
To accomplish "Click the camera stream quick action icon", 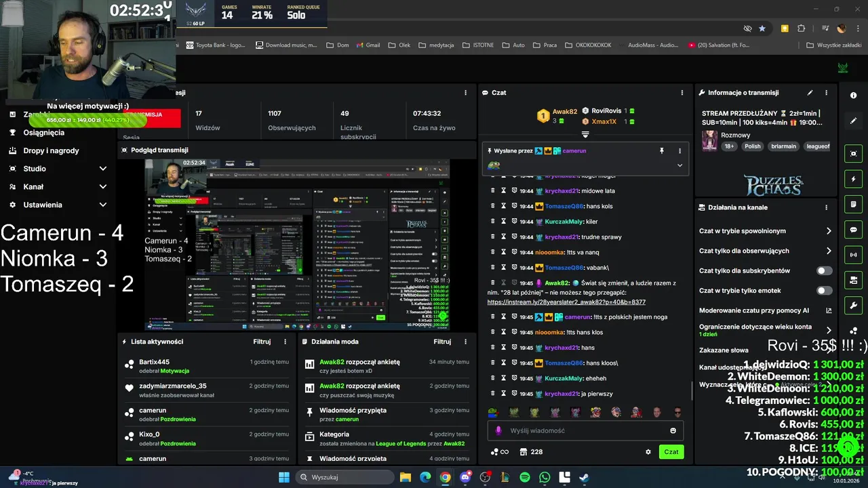I will [853, 280].
